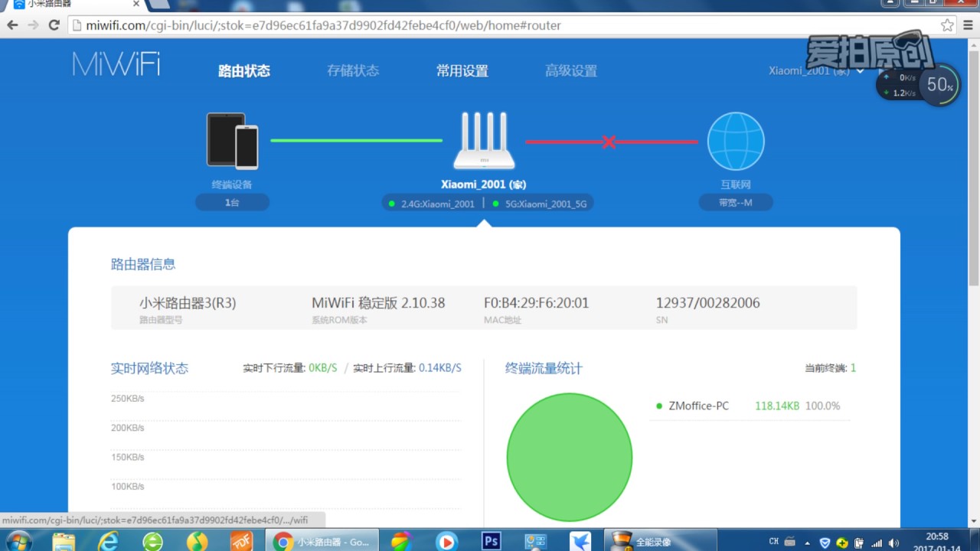This screenshot has width=980, height=551.
Task: Open the 存储状态 tab
Action: 353,71
